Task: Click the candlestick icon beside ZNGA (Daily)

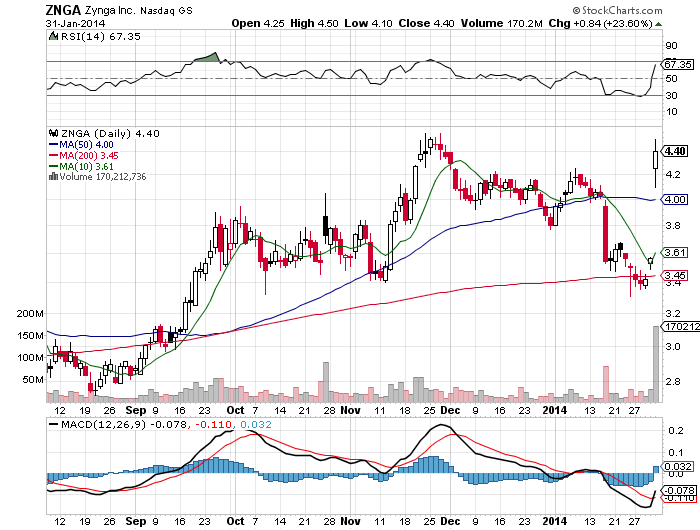Action: (x=54, y=133)
